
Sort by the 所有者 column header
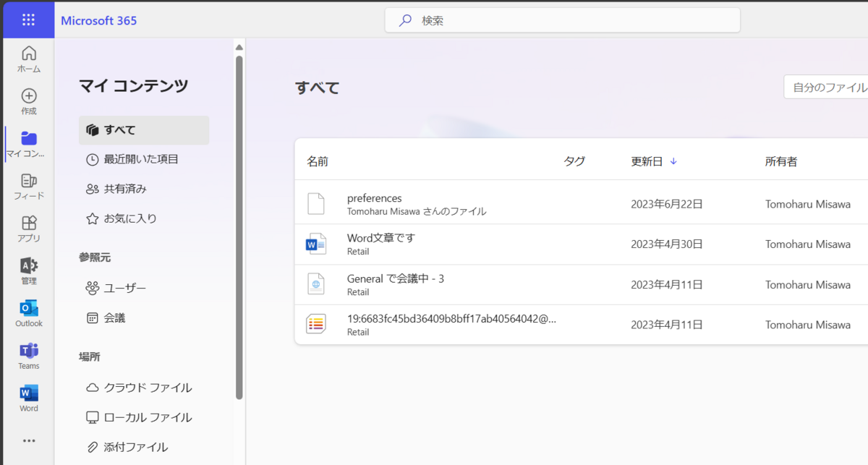(781, 161)
